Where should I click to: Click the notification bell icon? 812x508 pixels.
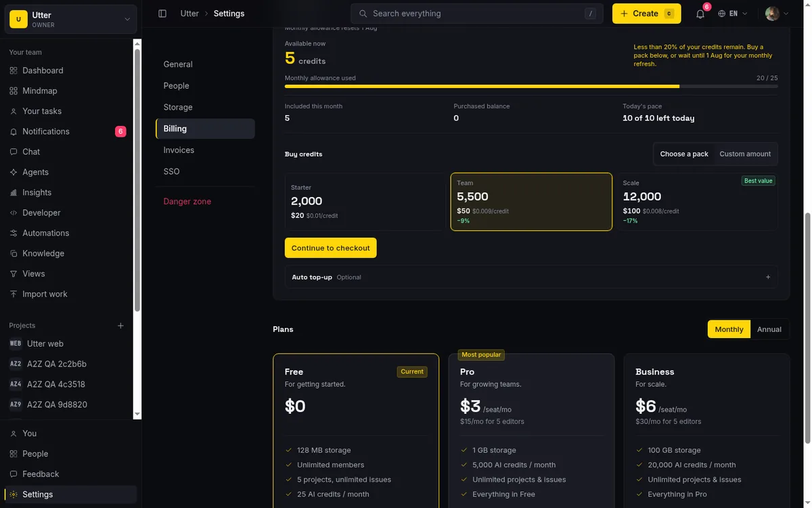click(700, 14)
